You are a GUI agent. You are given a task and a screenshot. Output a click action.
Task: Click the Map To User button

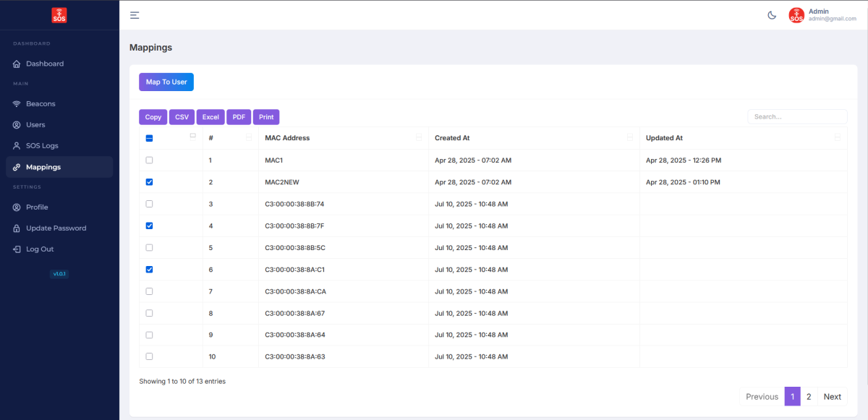(166, 82)
